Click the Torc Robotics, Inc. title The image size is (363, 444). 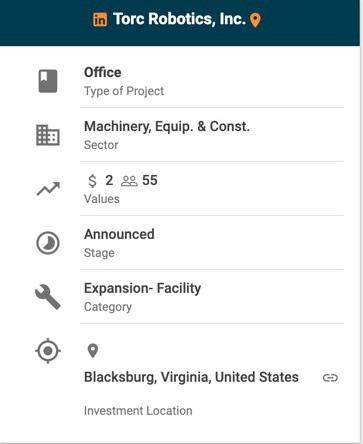(180, 19)
